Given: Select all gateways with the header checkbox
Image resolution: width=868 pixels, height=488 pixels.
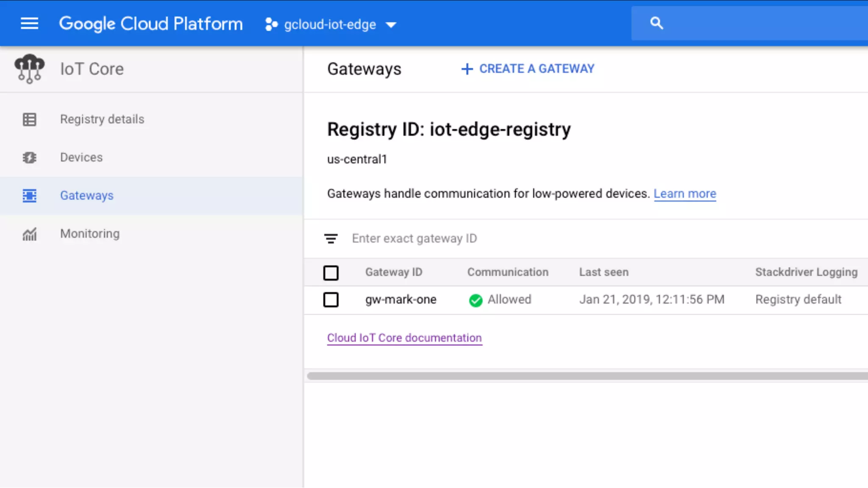Looking at the screenshot, I should point(331,273).
